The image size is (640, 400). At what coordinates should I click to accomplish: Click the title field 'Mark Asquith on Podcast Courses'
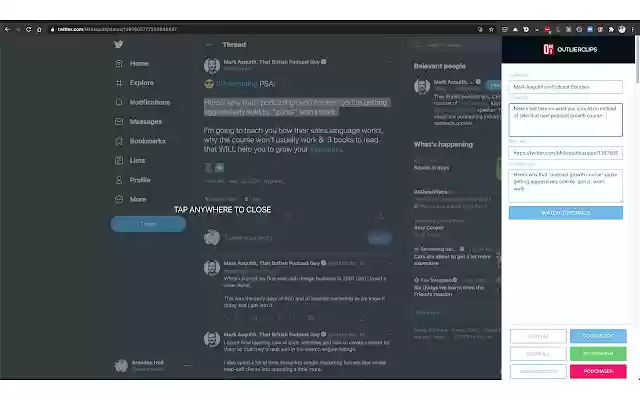point(565,87)
